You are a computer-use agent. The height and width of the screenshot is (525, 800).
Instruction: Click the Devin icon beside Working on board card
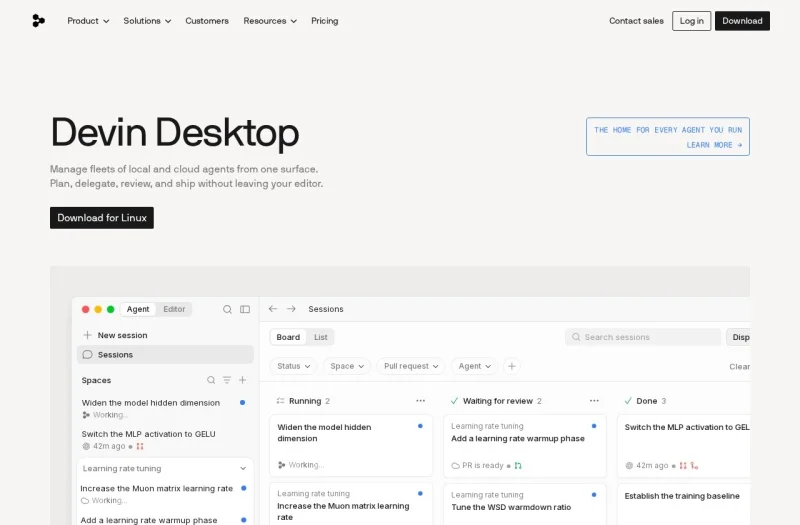click(282, 465)
